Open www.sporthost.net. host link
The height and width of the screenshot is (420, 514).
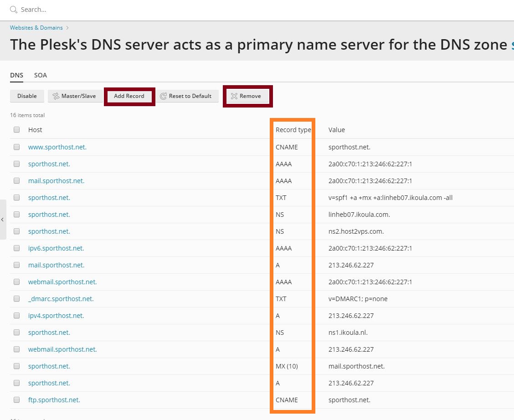(57, 147)
